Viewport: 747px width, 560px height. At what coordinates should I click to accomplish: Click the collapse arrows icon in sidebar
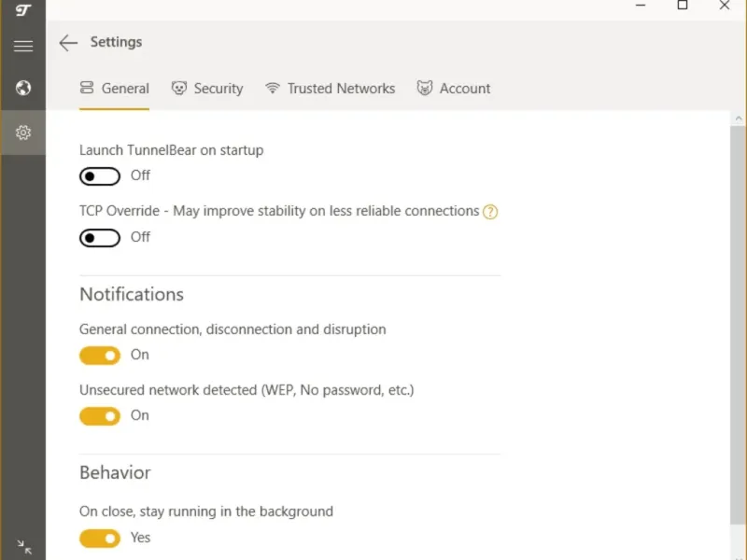click(24, 547)
